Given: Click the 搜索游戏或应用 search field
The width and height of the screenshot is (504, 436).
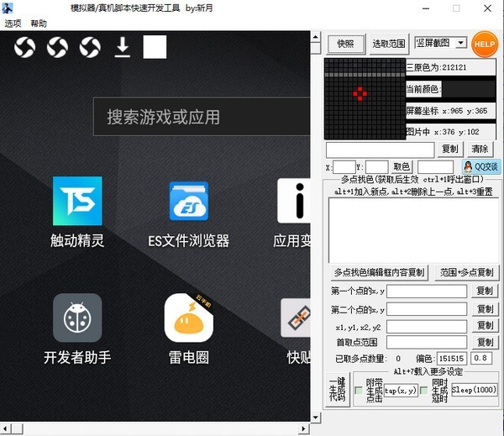Looking at the screenshot, I should pos(202,117).
